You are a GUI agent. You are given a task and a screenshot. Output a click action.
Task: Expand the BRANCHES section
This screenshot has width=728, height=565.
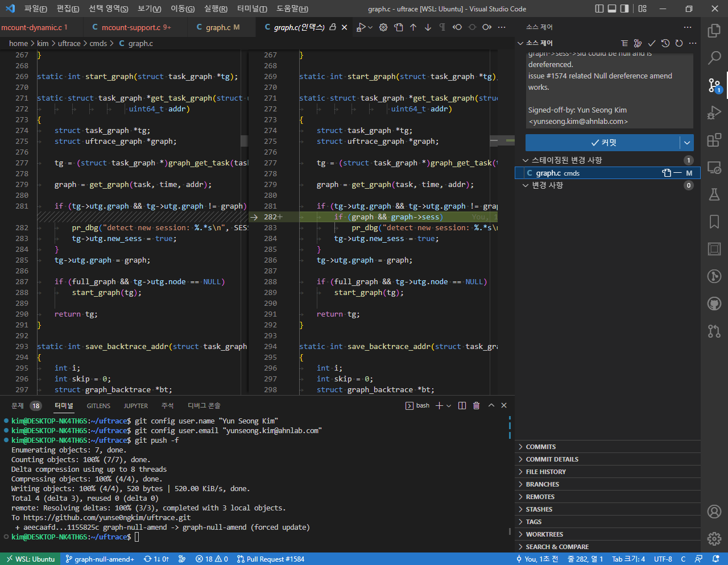point(607,484)
